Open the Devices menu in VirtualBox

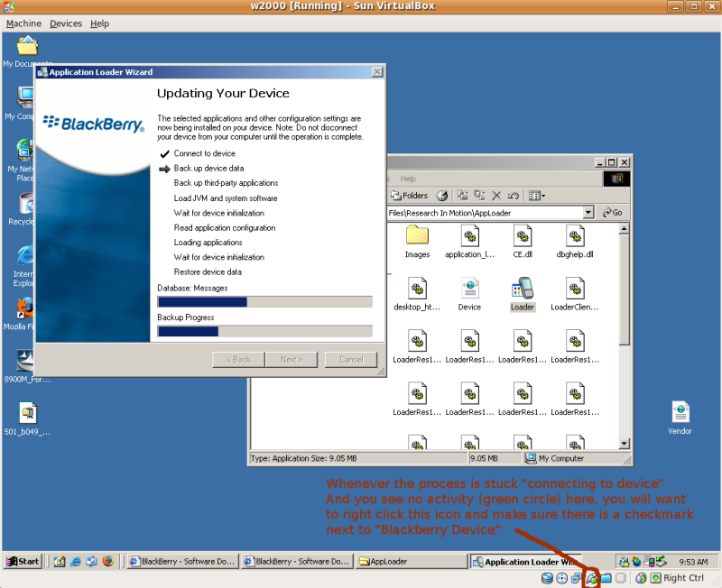[x=66, y=23]
